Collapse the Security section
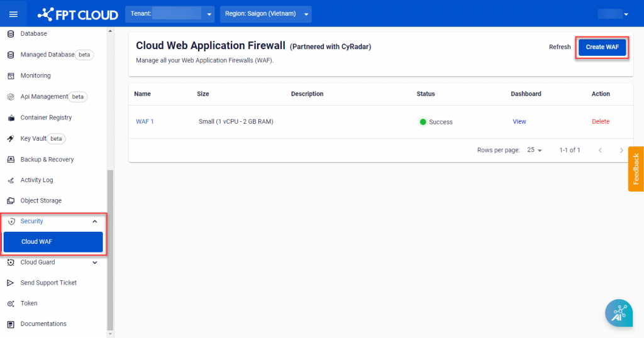This screenshot has width=644, height=338. pos(94,222)
